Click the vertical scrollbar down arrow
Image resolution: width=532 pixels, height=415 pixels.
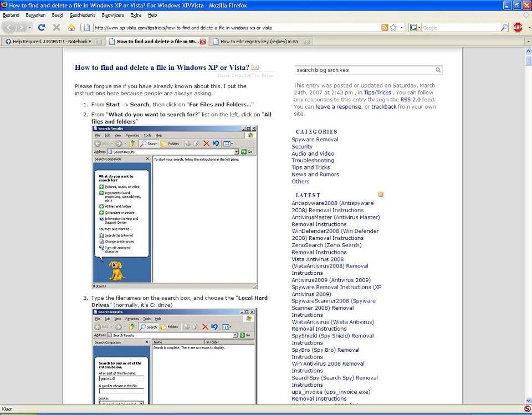click(x=528, y=401)
